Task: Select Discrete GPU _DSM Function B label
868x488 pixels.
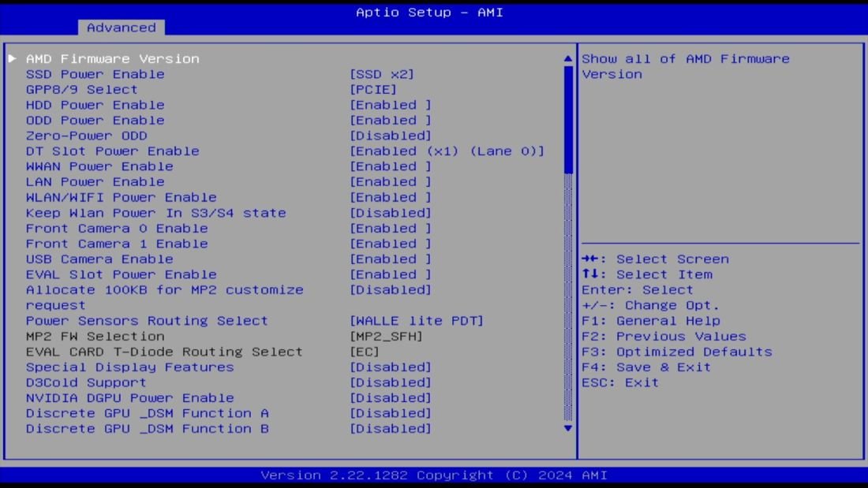Action: pos(148,429)
